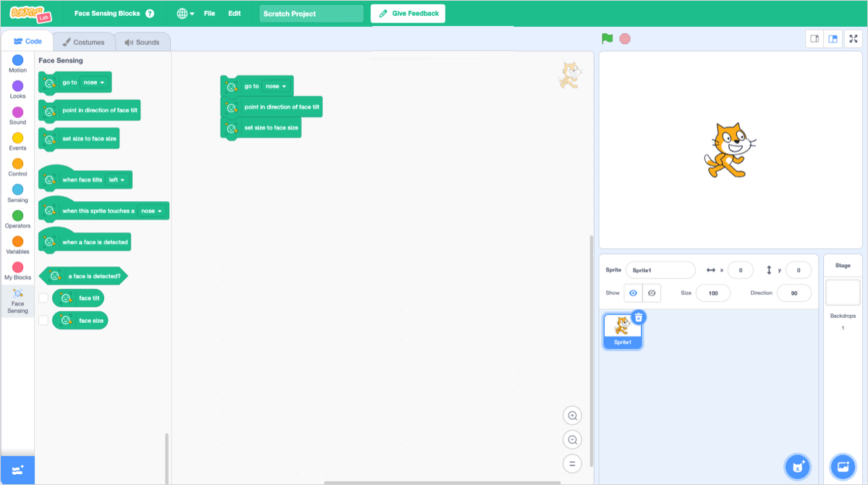
Task: Click the Sprite name field
Action: click(x=660, y=270)
